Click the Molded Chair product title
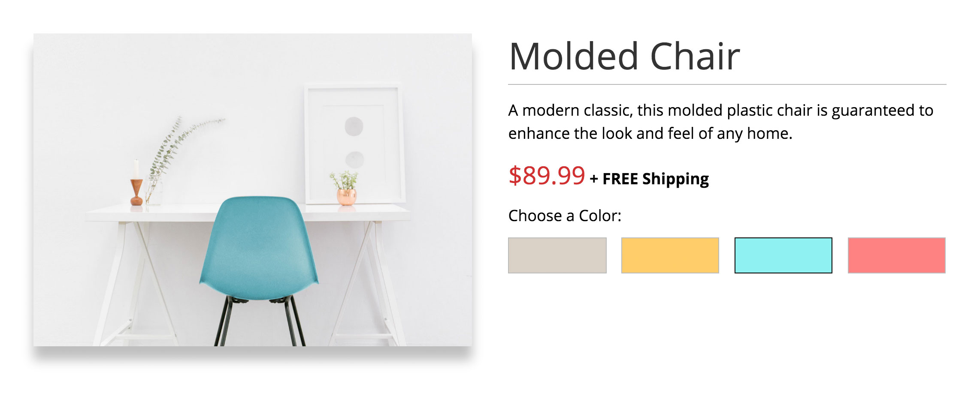Screen dimensions: 980x396 click(624, 57)
